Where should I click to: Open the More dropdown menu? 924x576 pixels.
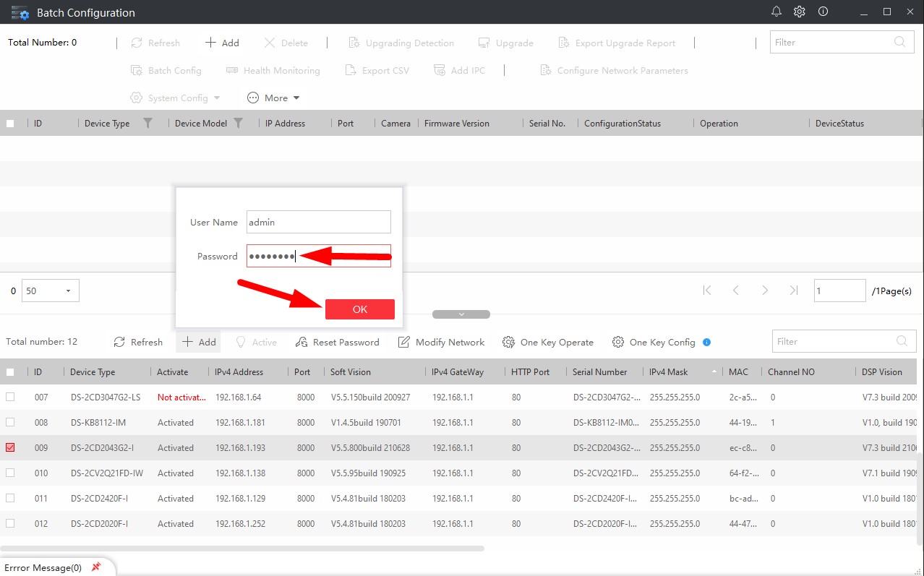(273, 98)
